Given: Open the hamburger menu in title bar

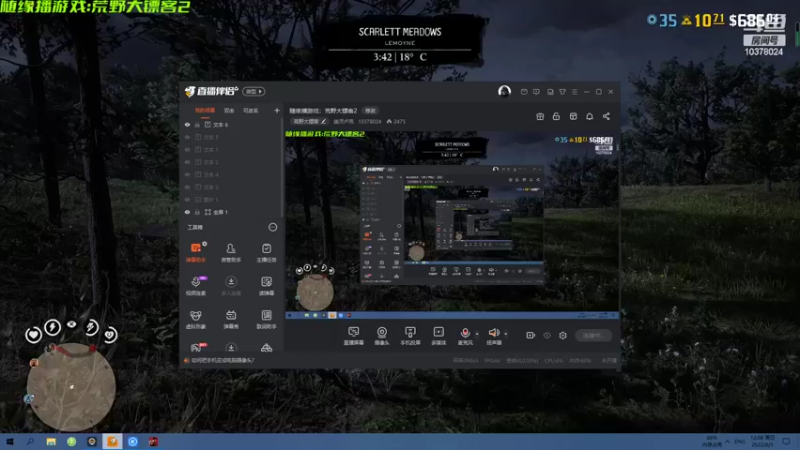Looking at the screenshot, I should point(574,92).
